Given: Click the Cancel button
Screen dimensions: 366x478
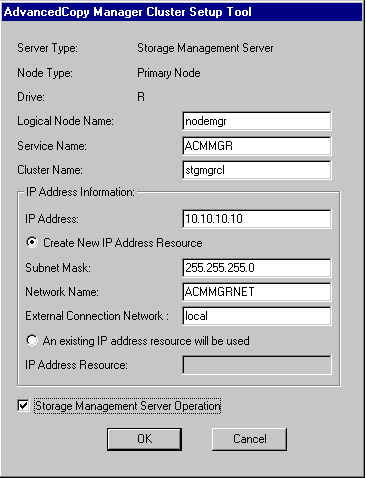Looking at the screenshot, I should pyautogui.click(x=249, y=439).
